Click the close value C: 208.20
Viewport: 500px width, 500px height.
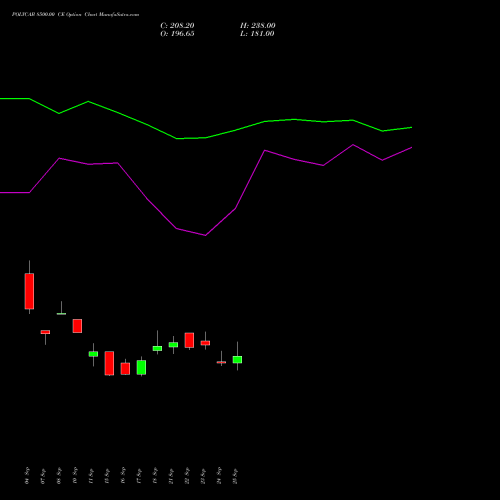pos(177,26)
